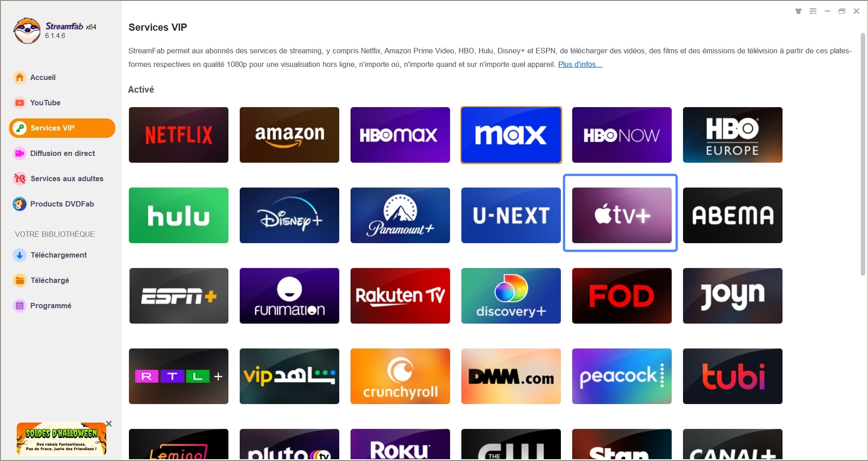Open the skin/theme shirt icon

pyautogui.click(x=798, y=11)
